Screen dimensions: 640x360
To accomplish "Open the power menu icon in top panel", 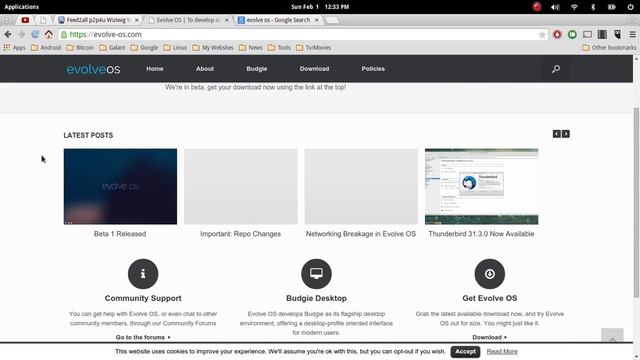I will pyautogui.click(x=630, y=7).
